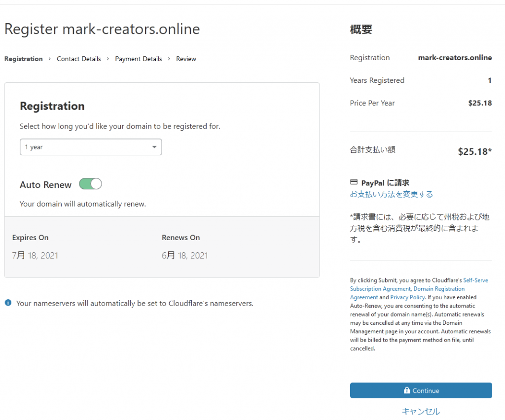Click the chevron before Review breadcrumb
The image size is (505, 420).
tap(169, 59)
